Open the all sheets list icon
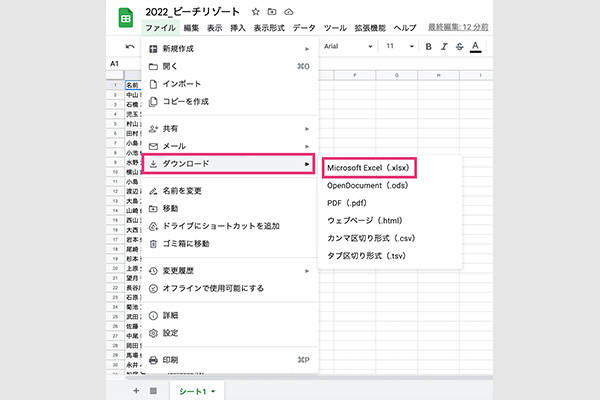The image size is (600, 400). [153, 390]
